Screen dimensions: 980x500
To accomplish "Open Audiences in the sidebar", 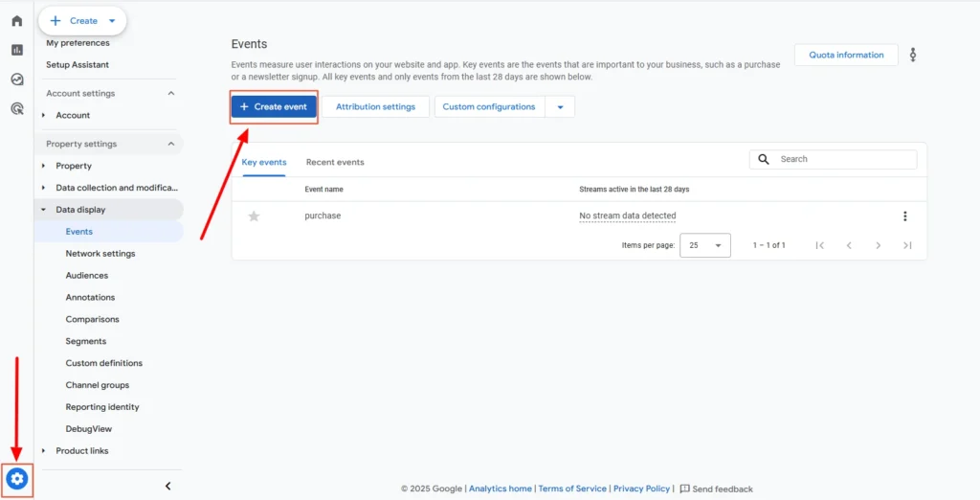I will 86,276.
